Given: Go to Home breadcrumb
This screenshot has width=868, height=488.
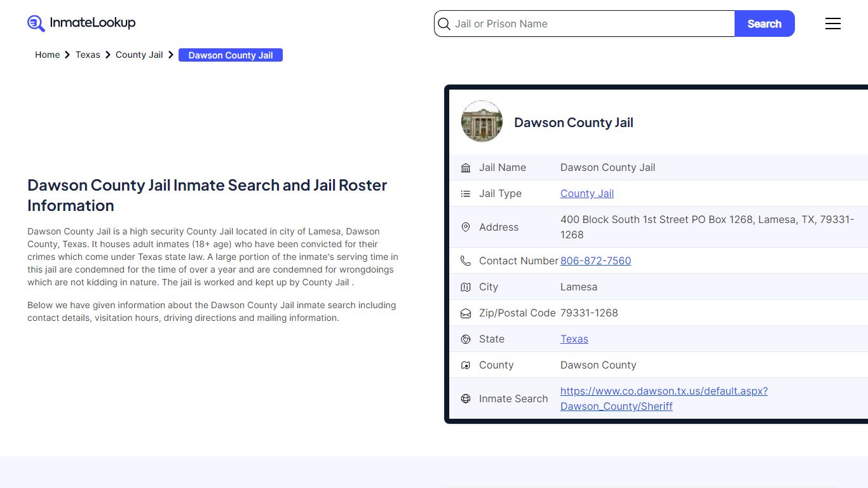Looking at the screenshot, I should click(47, 55).
